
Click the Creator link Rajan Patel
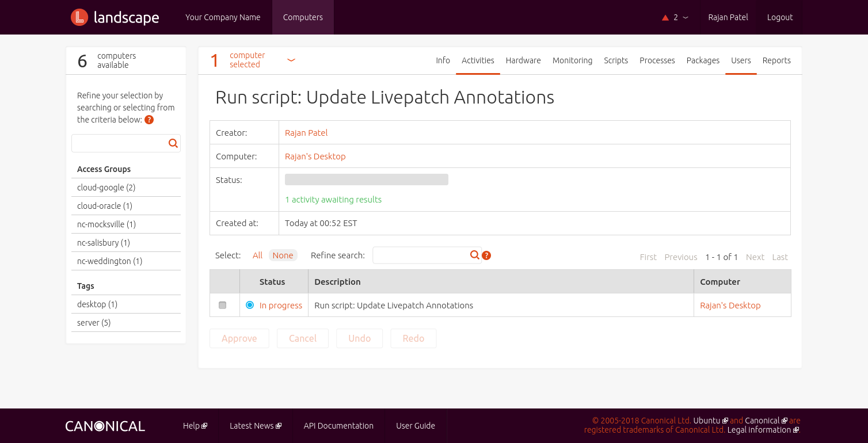[306, 133]
